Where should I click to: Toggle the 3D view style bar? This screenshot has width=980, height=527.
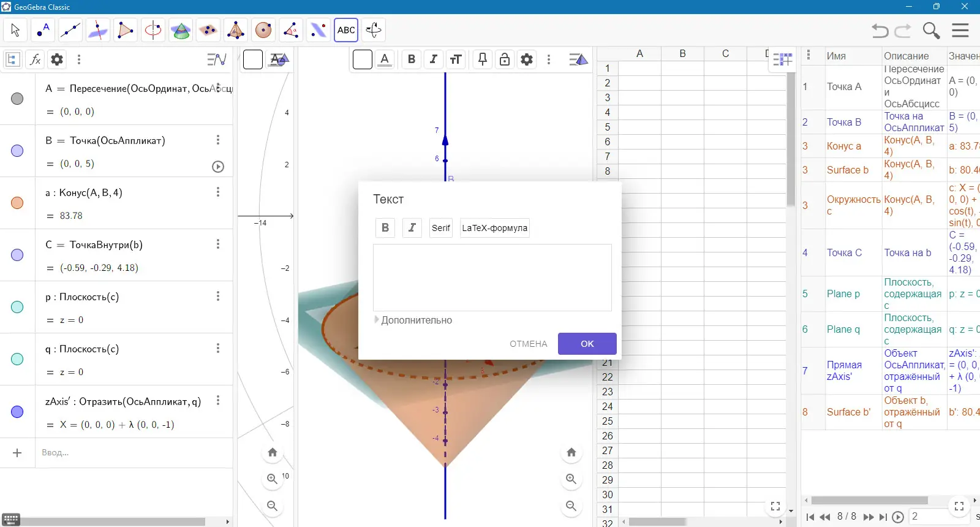click(578, 59)
